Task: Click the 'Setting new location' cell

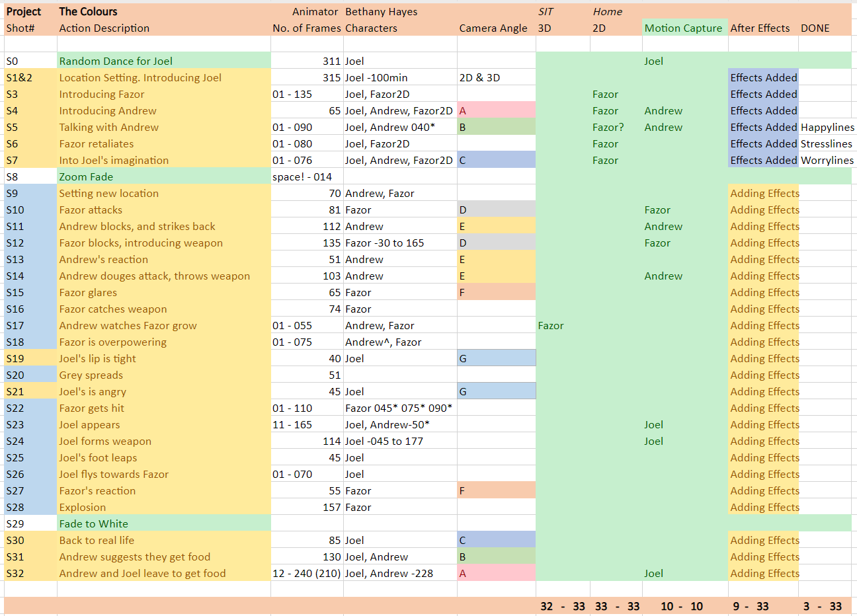Action: click(164, 193)
